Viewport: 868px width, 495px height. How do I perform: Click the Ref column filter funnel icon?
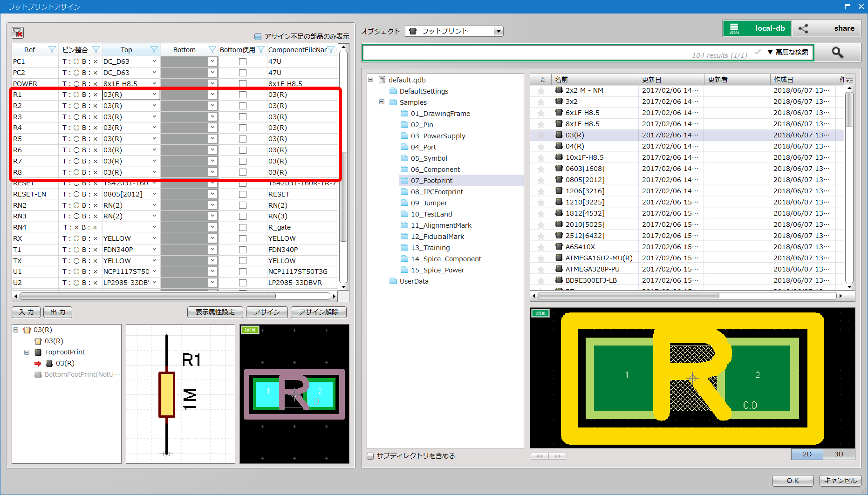pos(52,50)
